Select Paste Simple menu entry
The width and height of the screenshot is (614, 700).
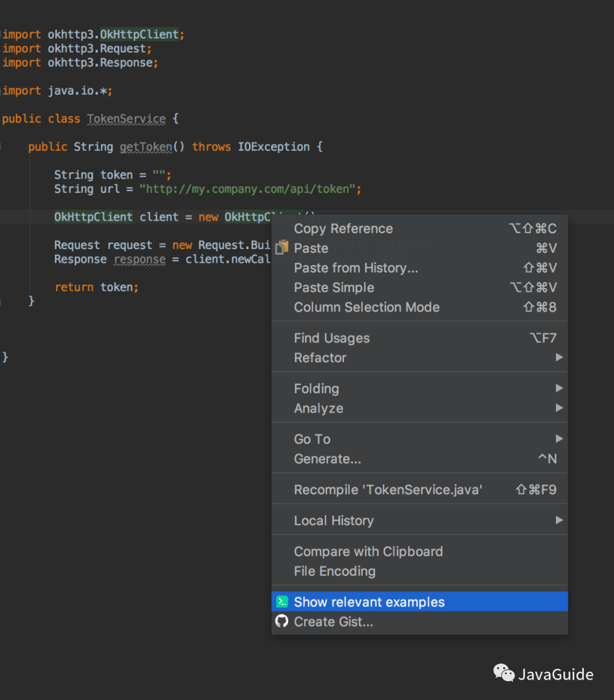tap(334, 288)
